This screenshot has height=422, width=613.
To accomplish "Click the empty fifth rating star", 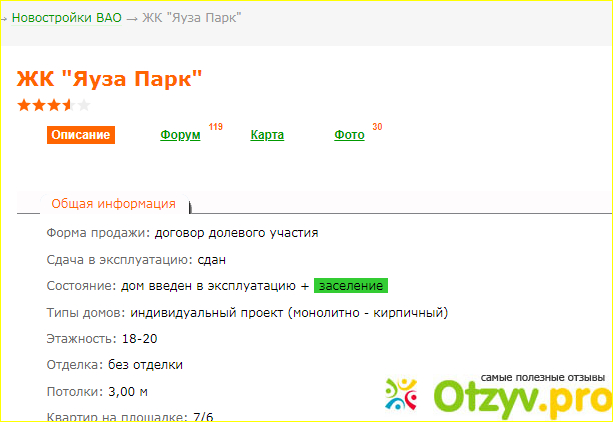I will [83, 104].
